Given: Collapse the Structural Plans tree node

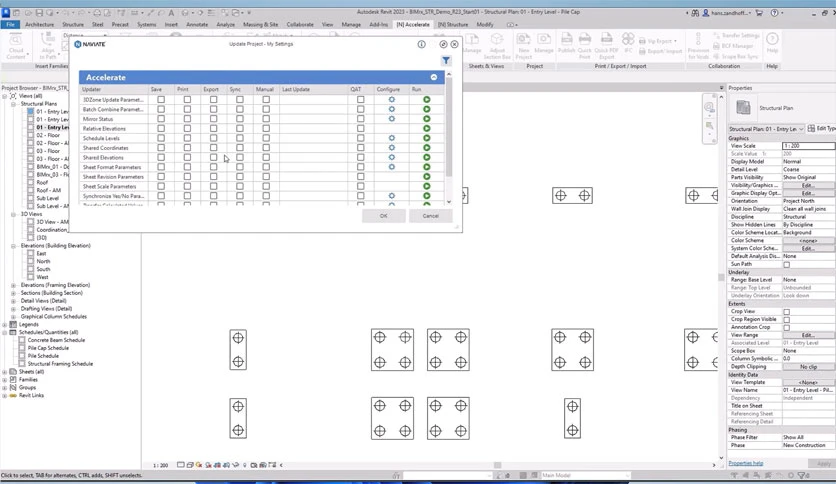Looking at the screenshot, I should pyautogui.click(x=13, y=104).
